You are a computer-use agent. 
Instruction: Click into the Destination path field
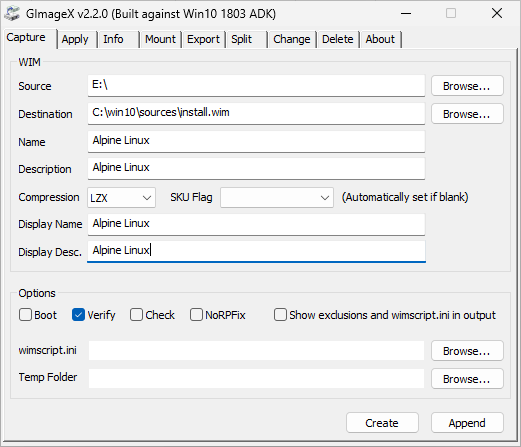256,114
